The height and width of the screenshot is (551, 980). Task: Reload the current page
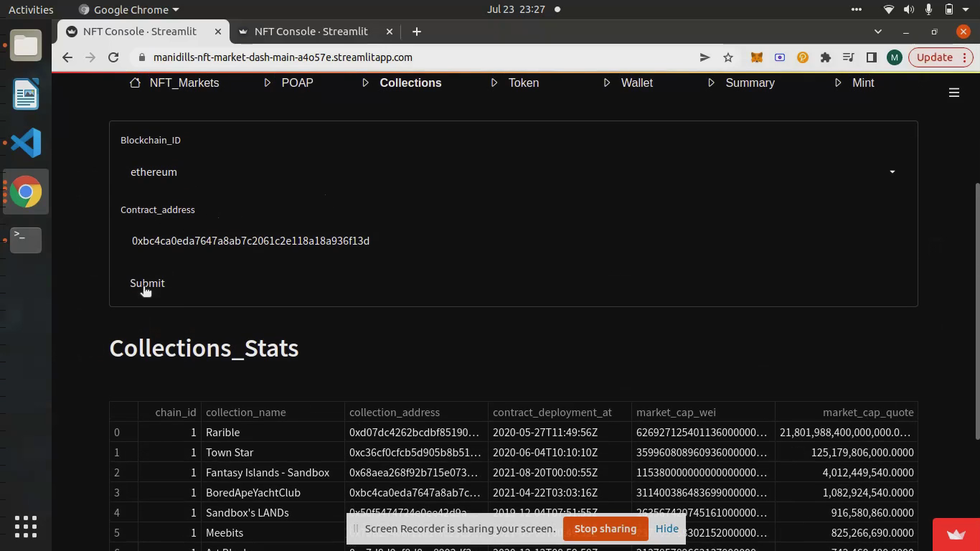point(113,57)
